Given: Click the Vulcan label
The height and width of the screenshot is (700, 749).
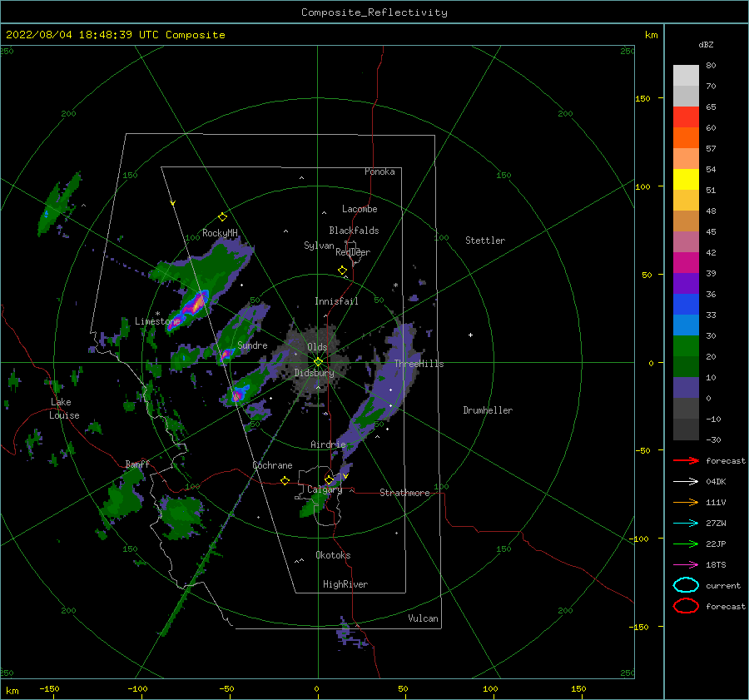Looking at the screenshot, I should pyautogui.click(x=424, y=618).
